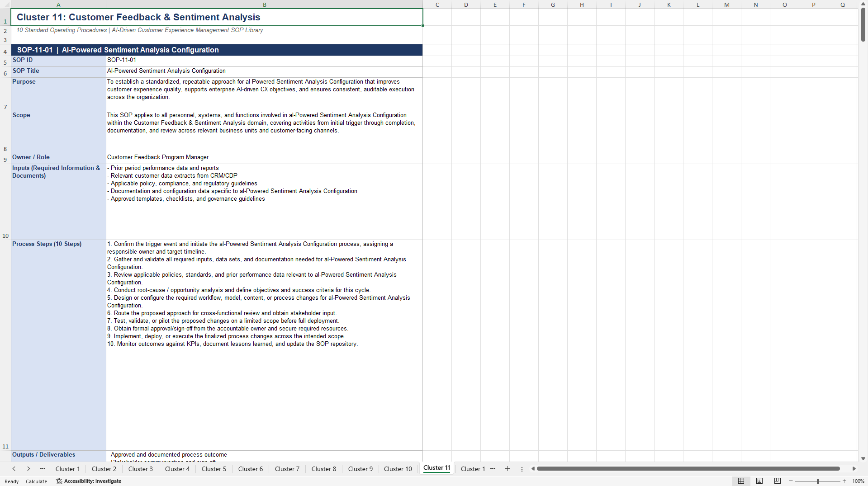The height and width of the screenshot is (486, 868).
Task: Click 'Process Steps (10 Steps)' label cell
Action: tap(59, 345)
